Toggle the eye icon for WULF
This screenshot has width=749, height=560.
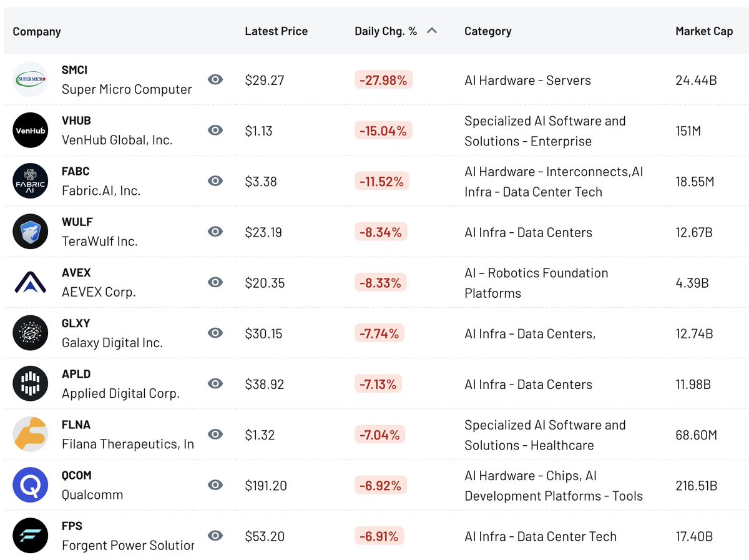point(215,232)
